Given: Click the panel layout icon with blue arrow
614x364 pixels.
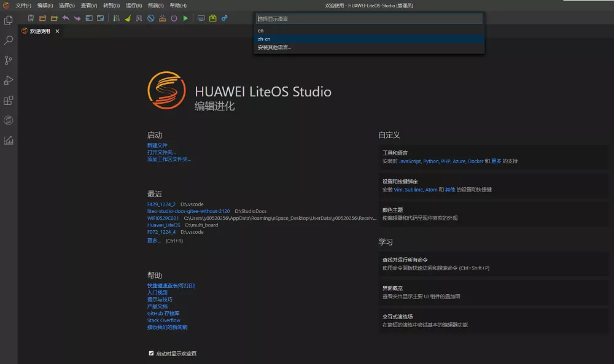Looking at the screenshot, I should pyautogui.click(x=101, y=18).
